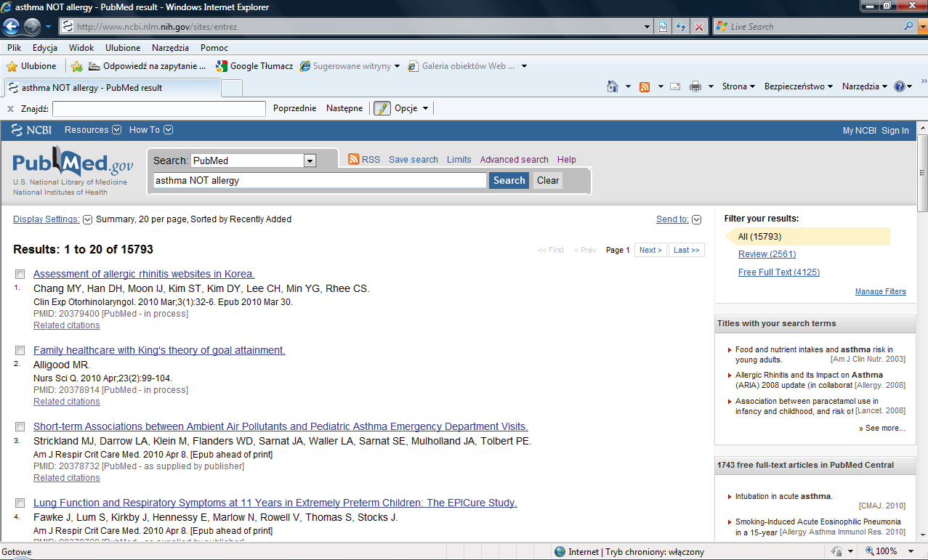Open the Limits link

pos(459,160)
